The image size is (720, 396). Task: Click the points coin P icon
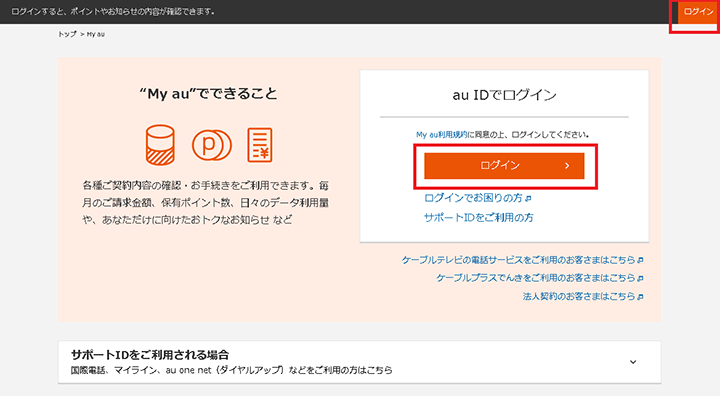point(211,145)
